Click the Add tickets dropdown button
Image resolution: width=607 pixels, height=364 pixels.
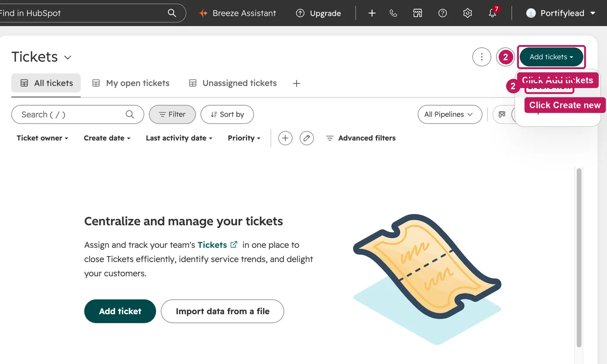pos(551,57)
